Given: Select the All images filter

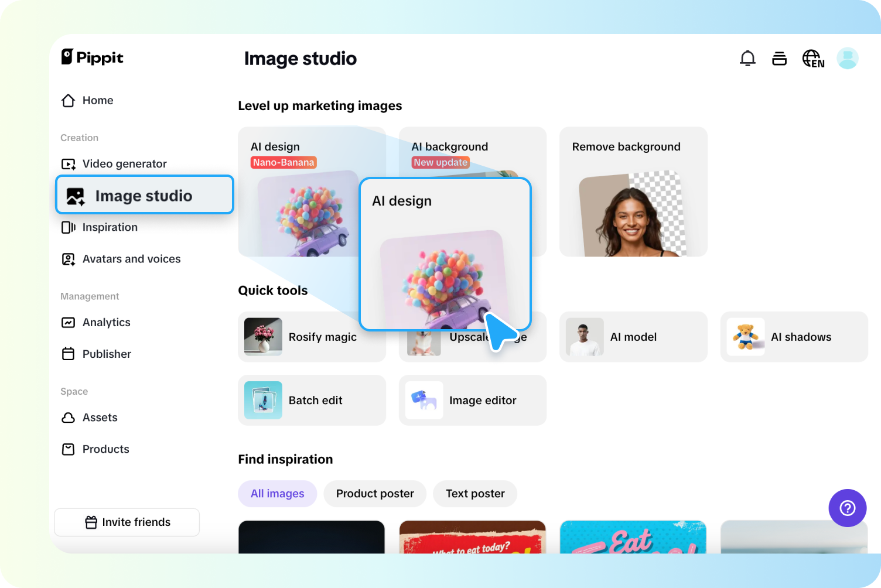Looking at the screenshot, I should 277,494.
